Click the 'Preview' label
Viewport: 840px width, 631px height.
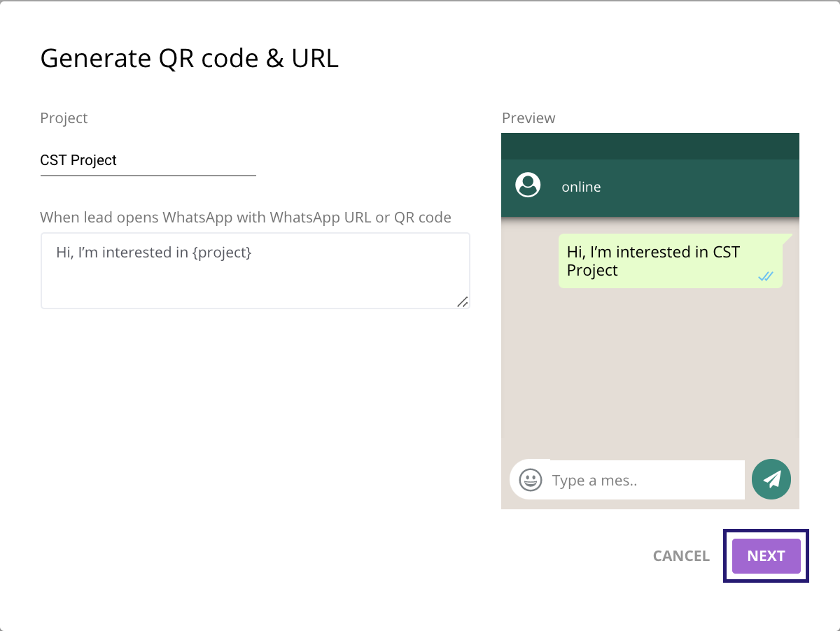pyautogui.click(x=528, y=118)
